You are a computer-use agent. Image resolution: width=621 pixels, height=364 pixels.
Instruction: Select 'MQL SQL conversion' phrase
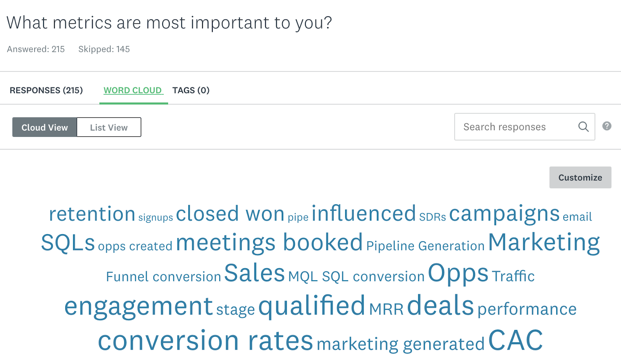356,276
